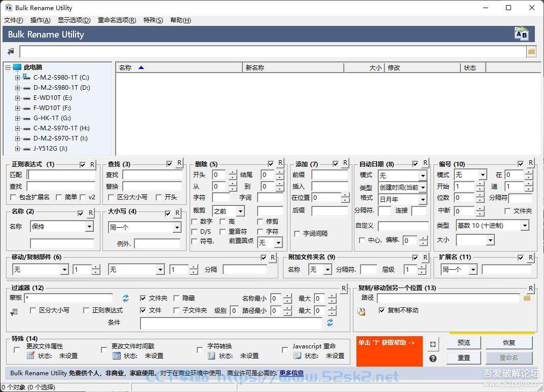The height and width of the screenshot is (392, 544).
Task: Click the R button of the 添加 (7) panel
Action: pyautogui.click(x=345, y=163)
